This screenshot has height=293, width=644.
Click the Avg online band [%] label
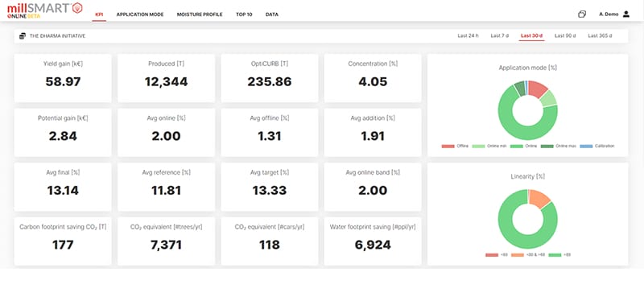pyautogui.click(x=373, y=172)
